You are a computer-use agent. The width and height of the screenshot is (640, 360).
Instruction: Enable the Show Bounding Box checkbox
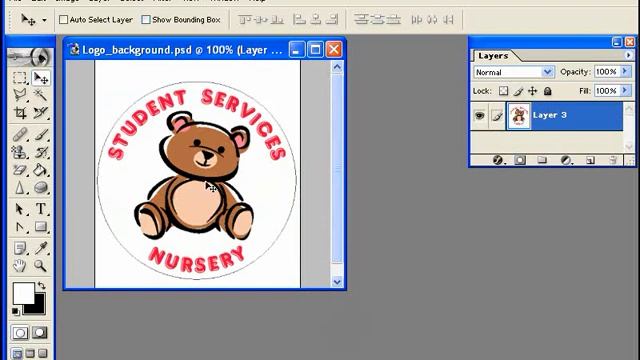click(x=146, y=20)
